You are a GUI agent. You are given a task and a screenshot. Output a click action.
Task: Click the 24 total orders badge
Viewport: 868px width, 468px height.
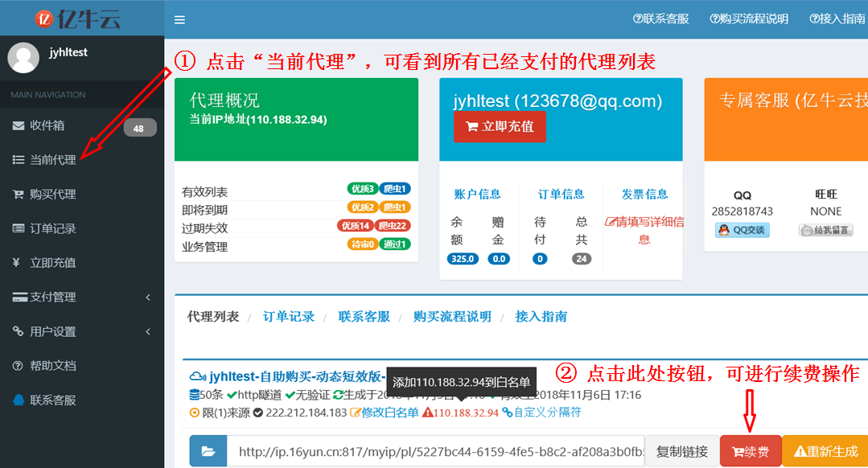[x=582, y=259]
